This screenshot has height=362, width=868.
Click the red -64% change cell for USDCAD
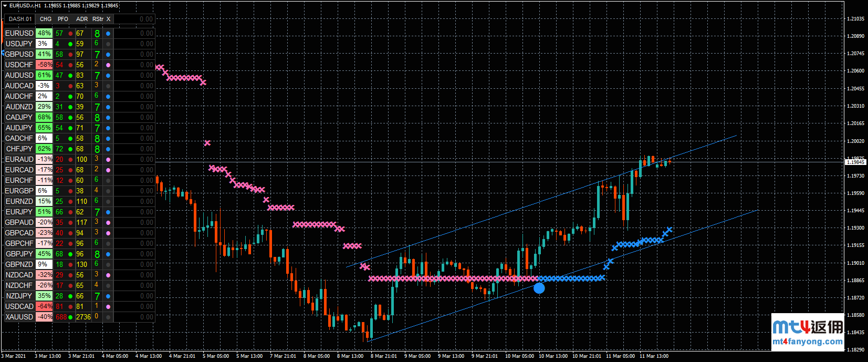45,306
